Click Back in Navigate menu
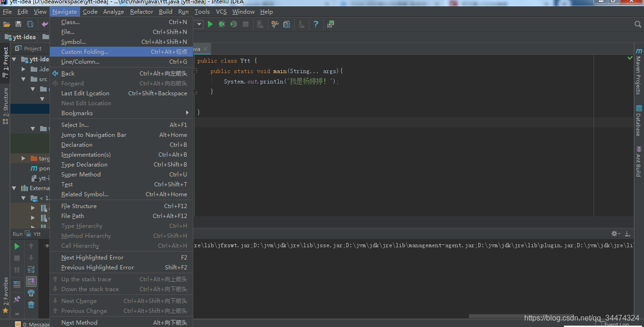Viewport: 644px width, 327px height. (122, 74)
